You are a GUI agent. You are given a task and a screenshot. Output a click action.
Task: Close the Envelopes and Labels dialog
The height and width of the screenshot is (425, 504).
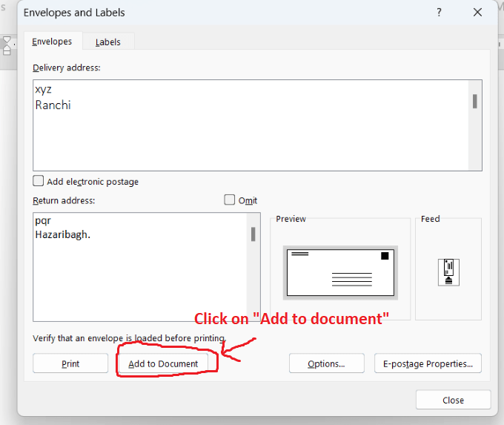453,400
